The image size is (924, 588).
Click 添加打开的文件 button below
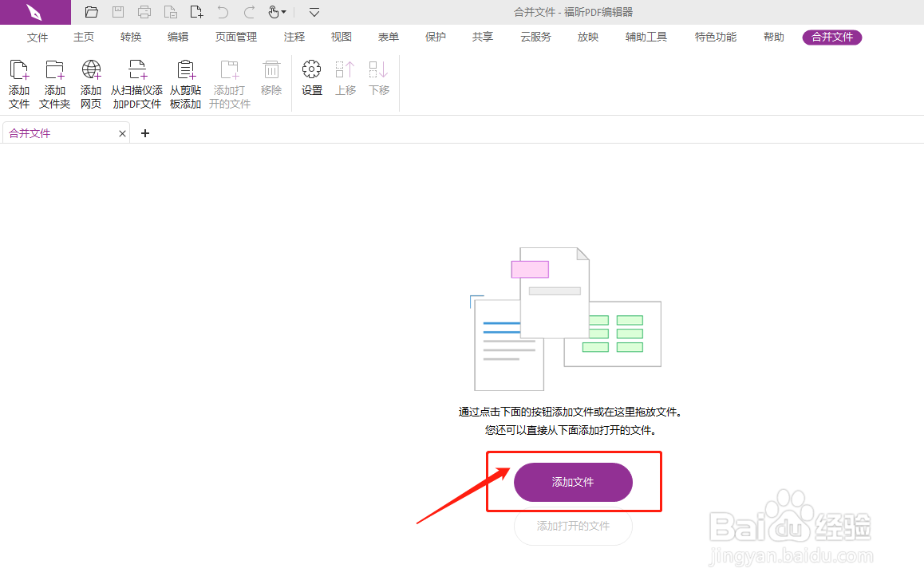click(x=573, y=526)
